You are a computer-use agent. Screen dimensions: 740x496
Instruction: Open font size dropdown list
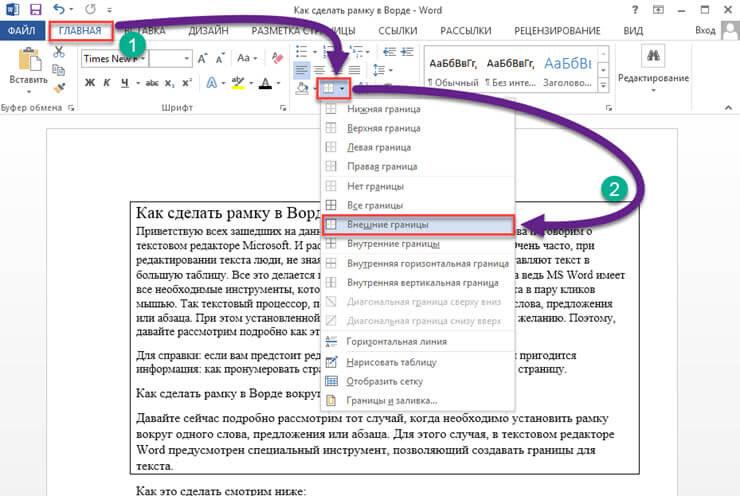tap(187, 59)
